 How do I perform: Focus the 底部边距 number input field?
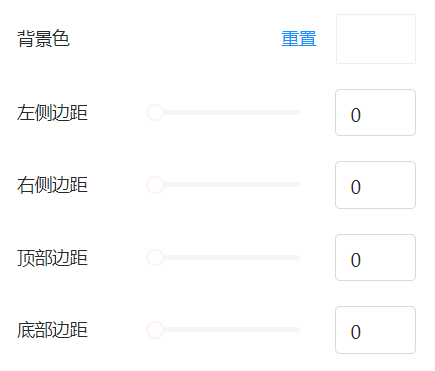tap(375, 330)
